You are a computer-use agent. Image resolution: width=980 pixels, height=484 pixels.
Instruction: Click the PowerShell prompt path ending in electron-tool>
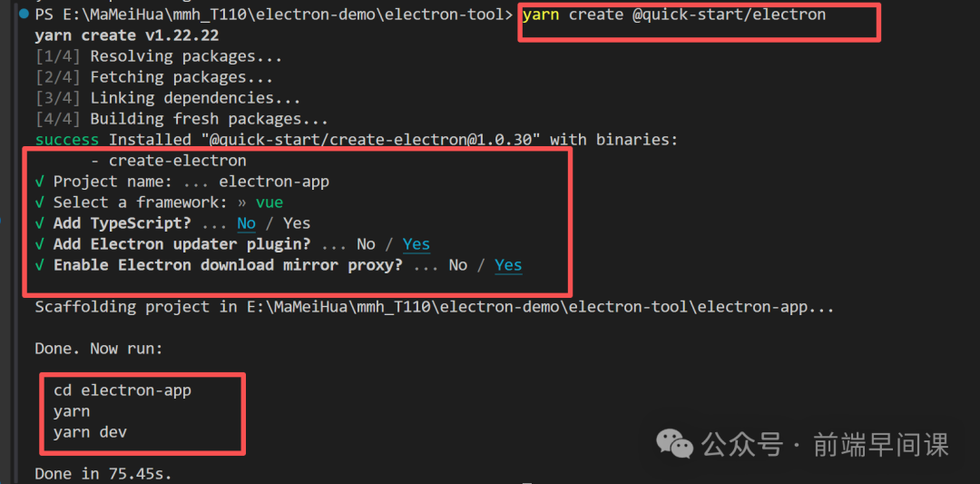(274, 15)
